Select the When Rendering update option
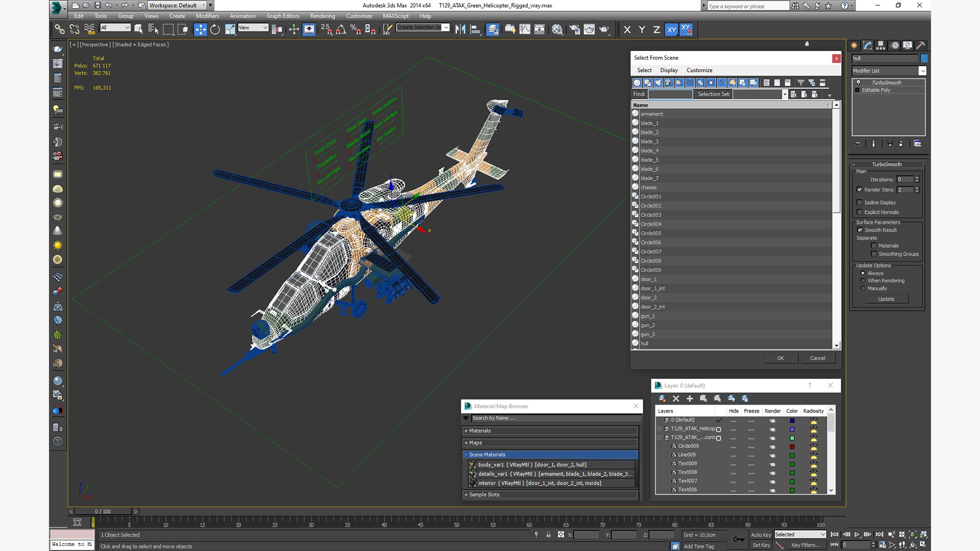The image size is (980, 551). click(x=863, y=281)
